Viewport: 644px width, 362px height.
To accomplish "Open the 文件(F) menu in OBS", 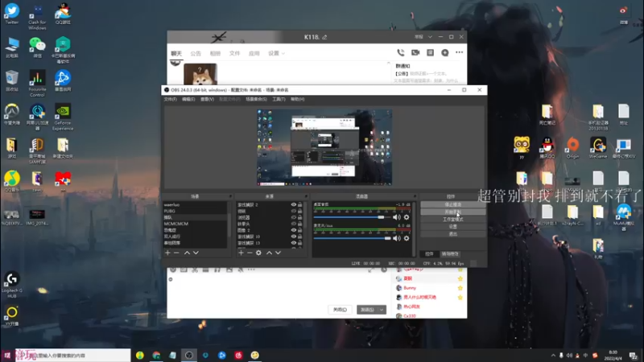I will point(170,99).
